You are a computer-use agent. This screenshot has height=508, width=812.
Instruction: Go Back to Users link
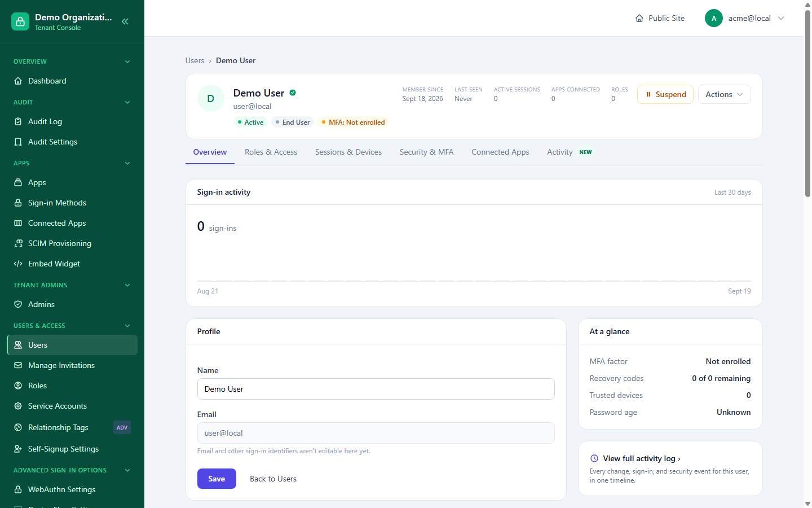pyautogui.click(x=273, y=479)
